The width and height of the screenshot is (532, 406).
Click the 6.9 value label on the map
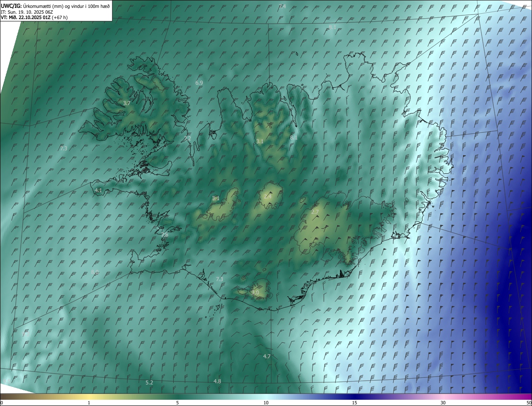199,83
